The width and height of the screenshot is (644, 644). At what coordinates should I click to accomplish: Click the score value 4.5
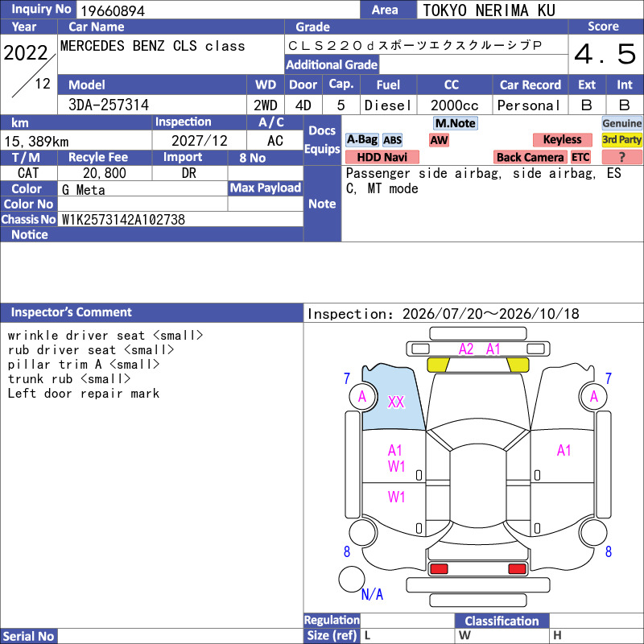coord(605,54)
